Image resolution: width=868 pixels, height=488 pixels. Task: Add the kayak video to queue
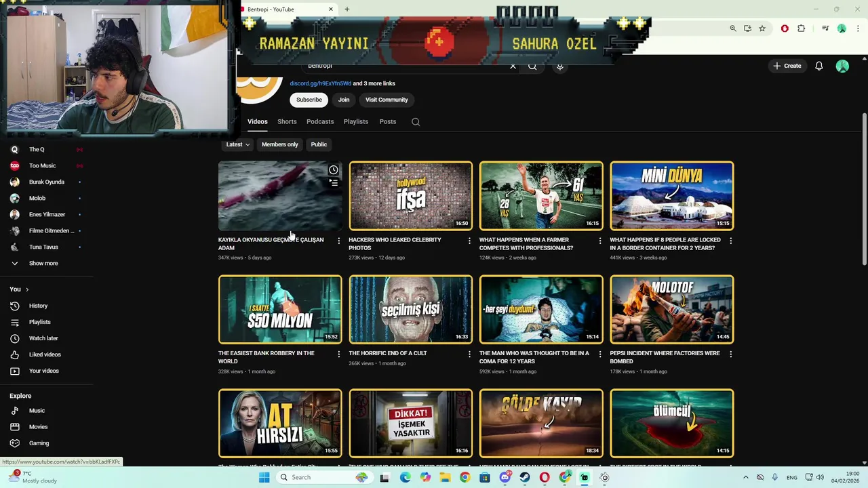[x=333, y=182]
